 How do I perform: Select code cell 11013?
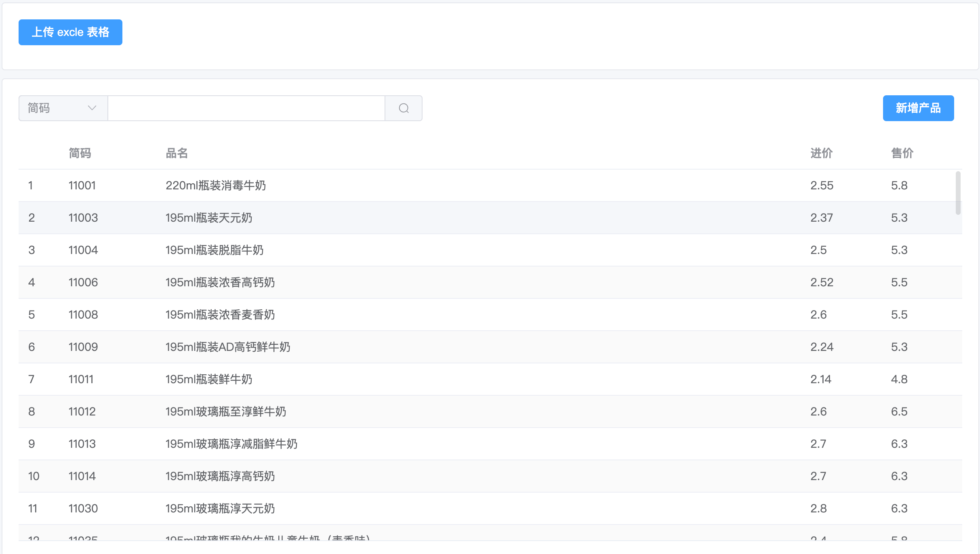tap(82, 444)
